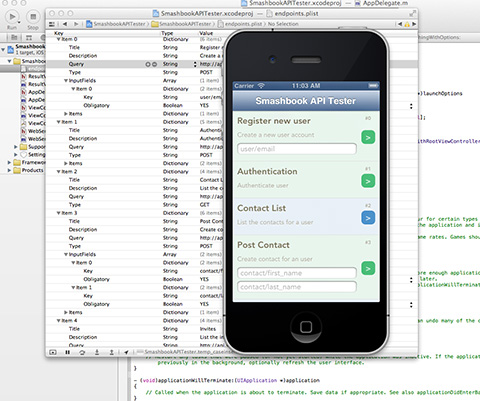Viewport: 480px width, 401px height.
Task: Click No Selection in jump bar
Action: pyautogui.click(x=283, y=24)
